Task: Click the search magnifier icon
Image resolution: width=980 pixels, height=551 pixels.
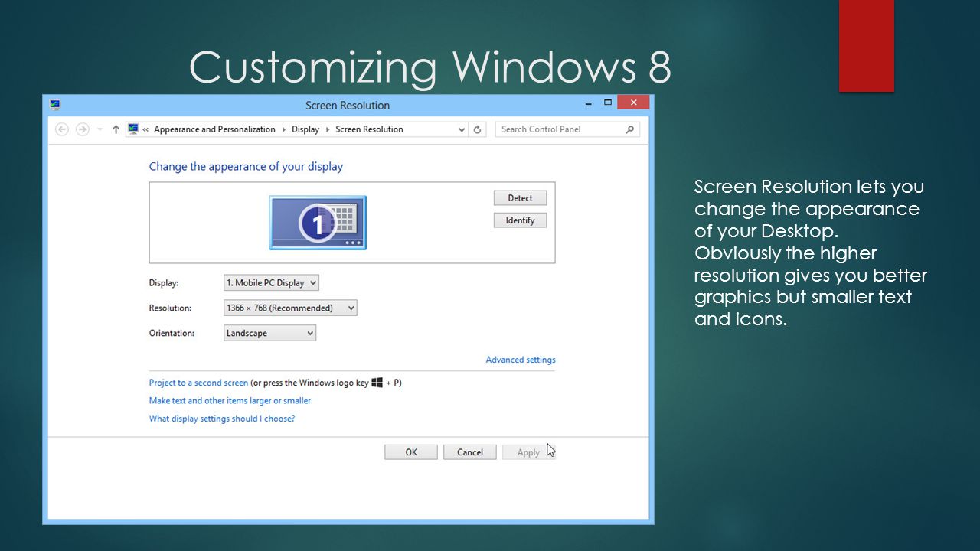Action: pyautogui.click(x=630, y=129)
